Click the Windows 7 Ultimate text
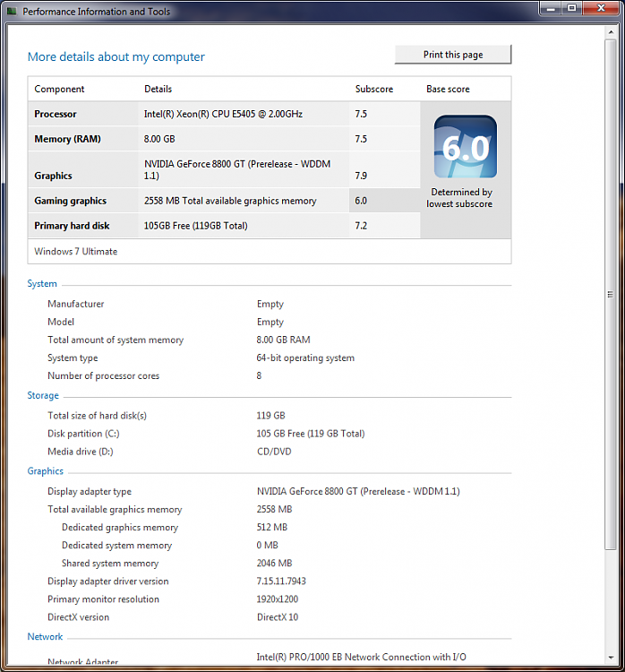Screen dimensions: 625x672 [76, 251]
